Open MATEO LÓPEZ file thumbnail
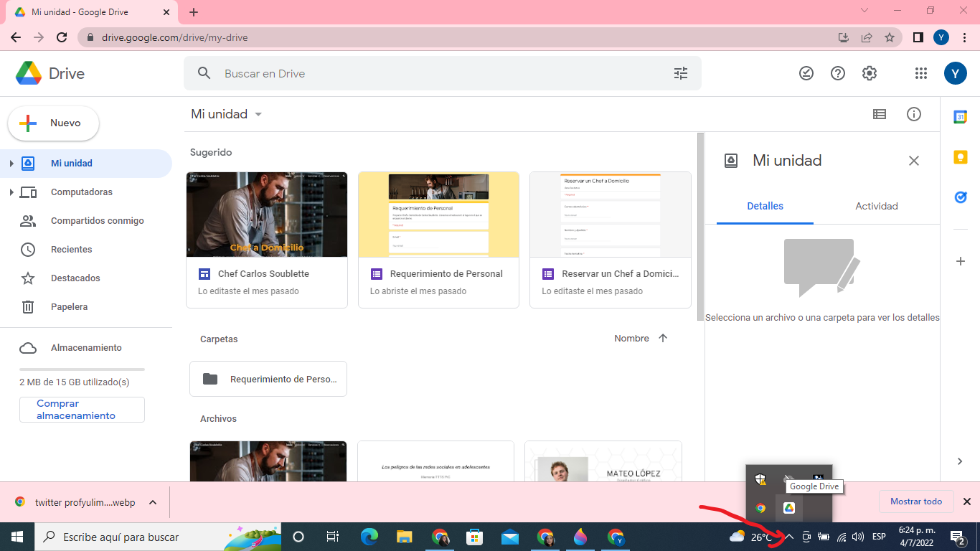Screen dimensions: 980x551 point(603,461)
